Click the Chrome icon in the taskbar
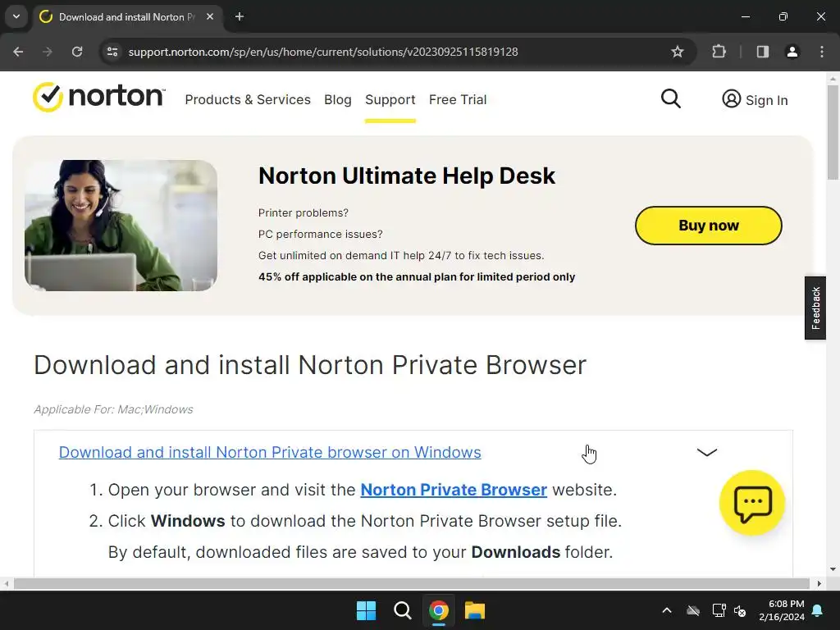 [439, 610]
